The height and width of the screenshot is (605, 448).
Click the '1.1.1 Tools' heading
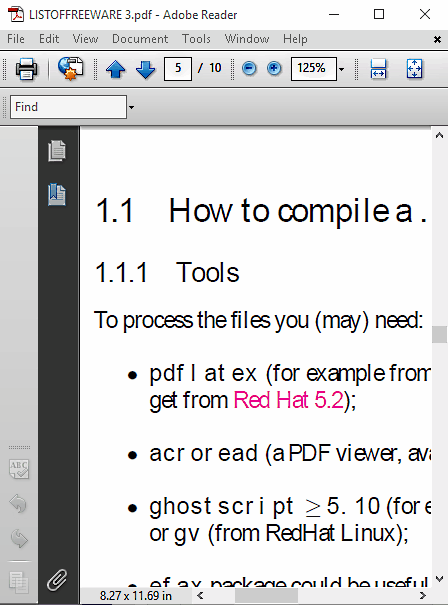coord(167,272)
